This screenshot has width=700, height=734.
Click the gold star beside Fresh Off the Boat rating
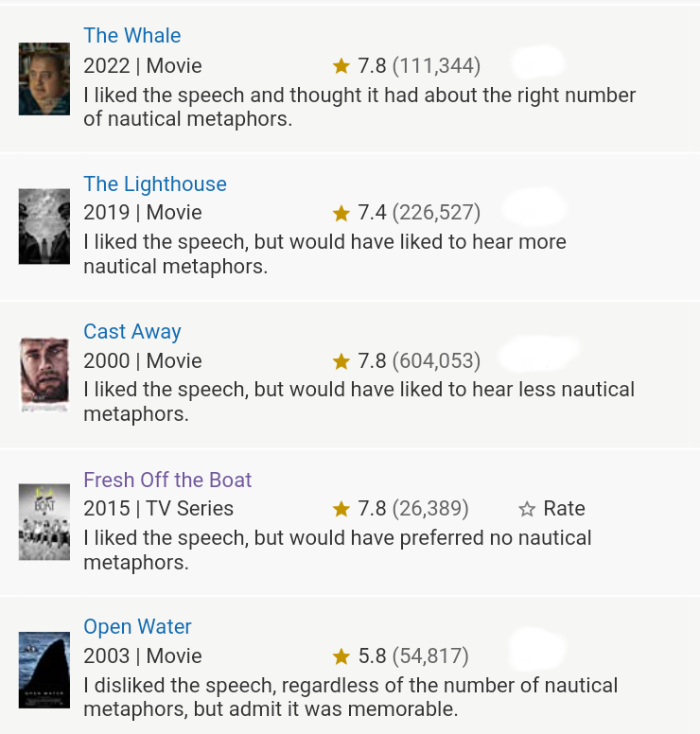(x=341, y=509)
